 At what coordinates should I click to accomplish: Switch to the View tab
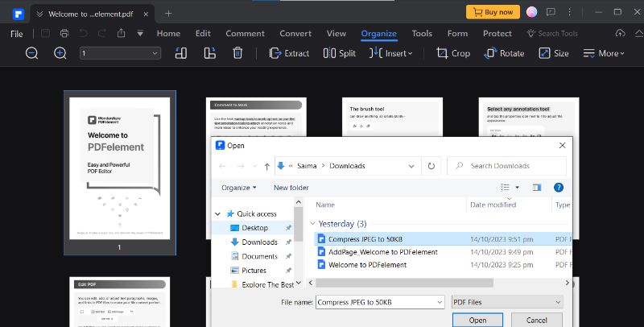336,34
